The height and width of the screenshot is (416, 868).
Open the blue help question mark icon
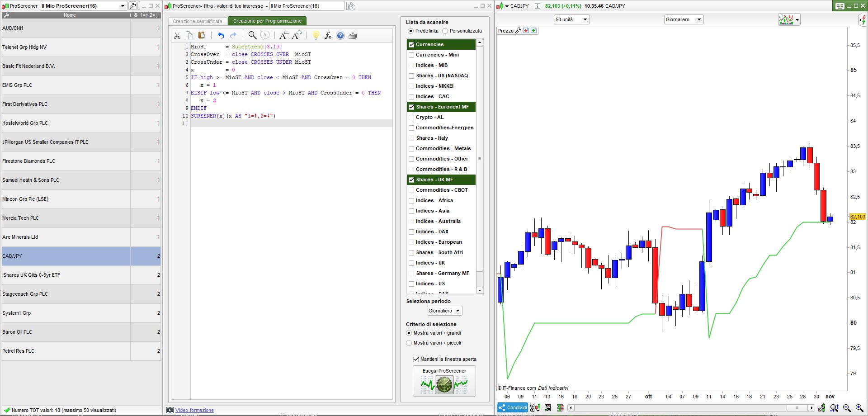[340, 35]
